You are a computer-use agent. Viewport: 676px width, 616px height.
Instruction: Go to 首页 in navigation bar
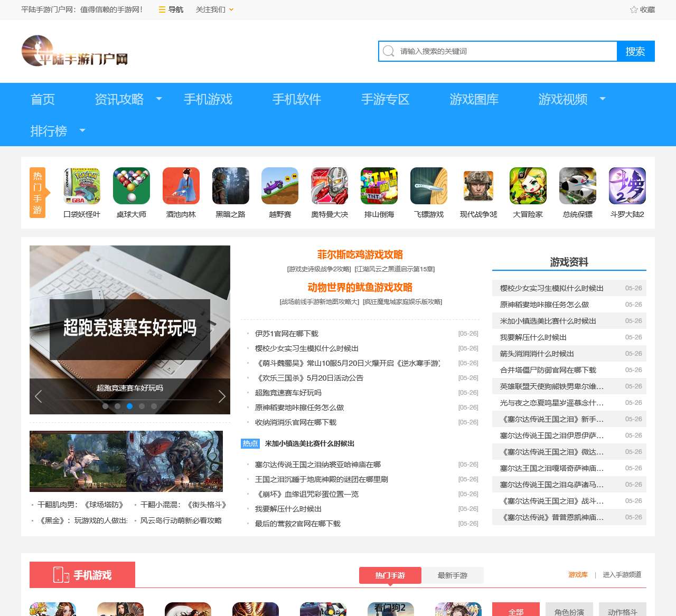[x=43, y=99]
